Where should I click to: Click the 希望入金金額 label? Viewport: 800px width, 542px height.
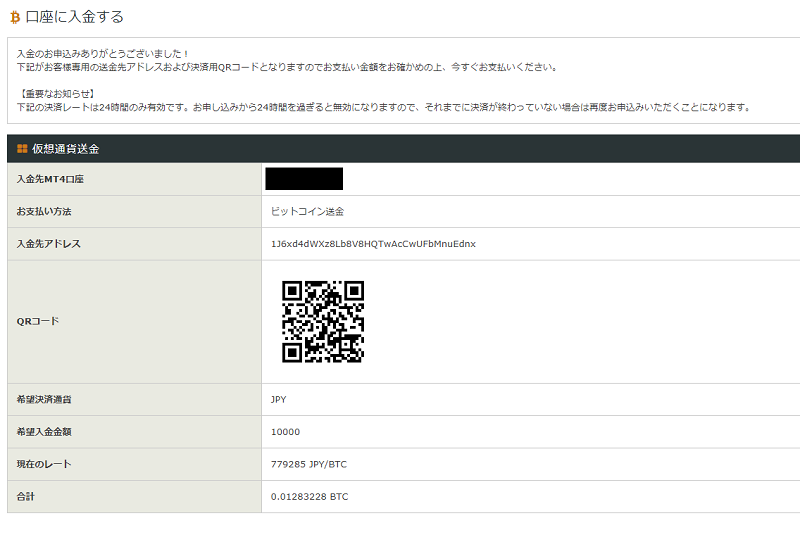click(x=44, y=432)
